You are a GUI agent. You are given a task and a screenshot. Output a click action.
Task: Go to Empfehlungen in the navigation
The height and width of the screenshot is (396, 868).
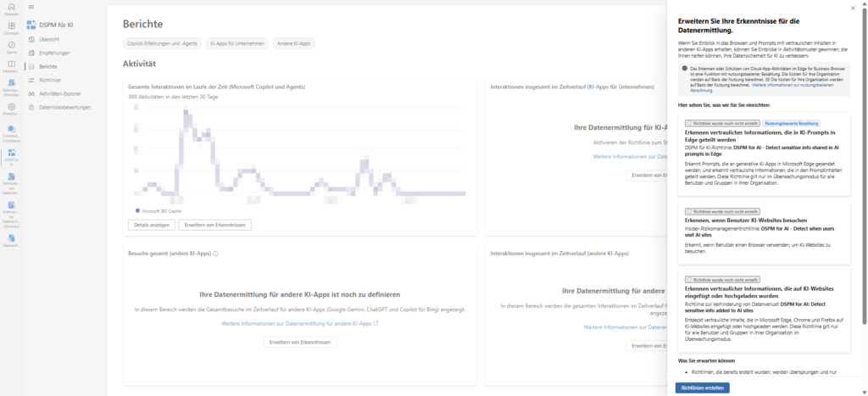click(54, 53)
